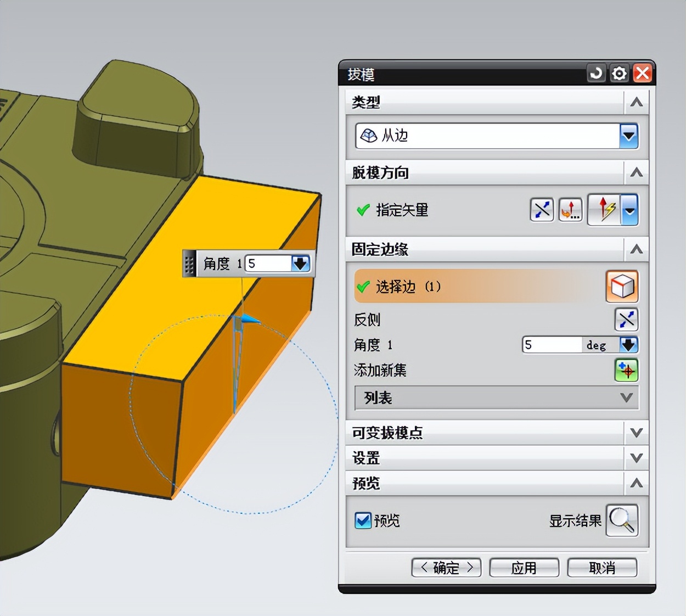Expand the 设置 section
Viewport: 686px width, 616px height.
tap(636, 457)
